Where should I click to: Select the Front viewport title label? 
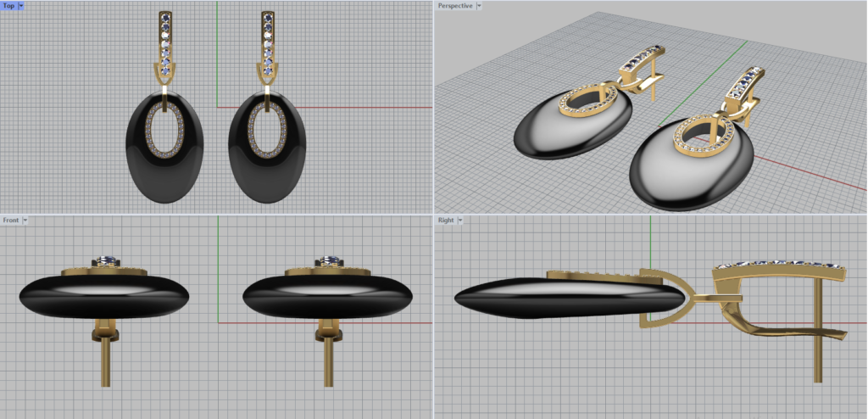coord(11,221)
